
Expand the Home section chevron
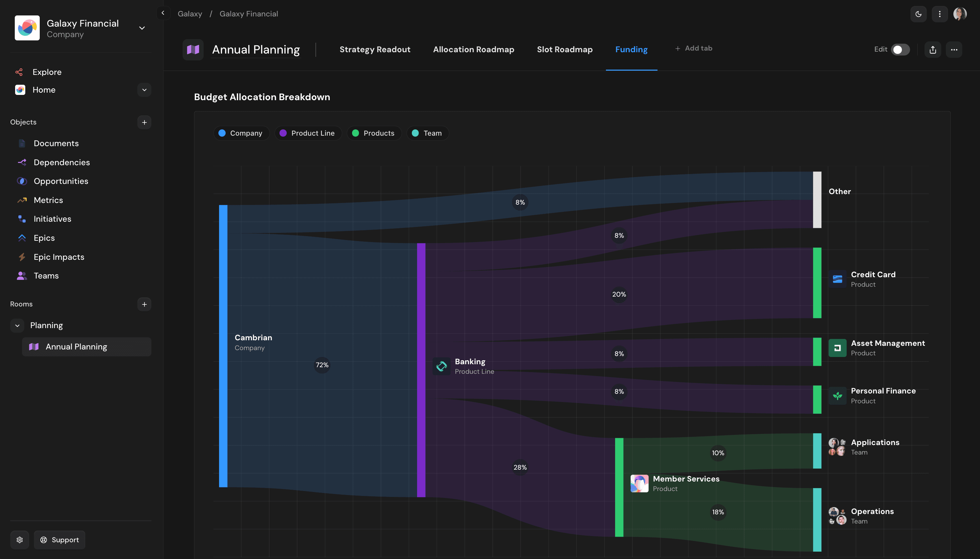(x=144, y=90)
